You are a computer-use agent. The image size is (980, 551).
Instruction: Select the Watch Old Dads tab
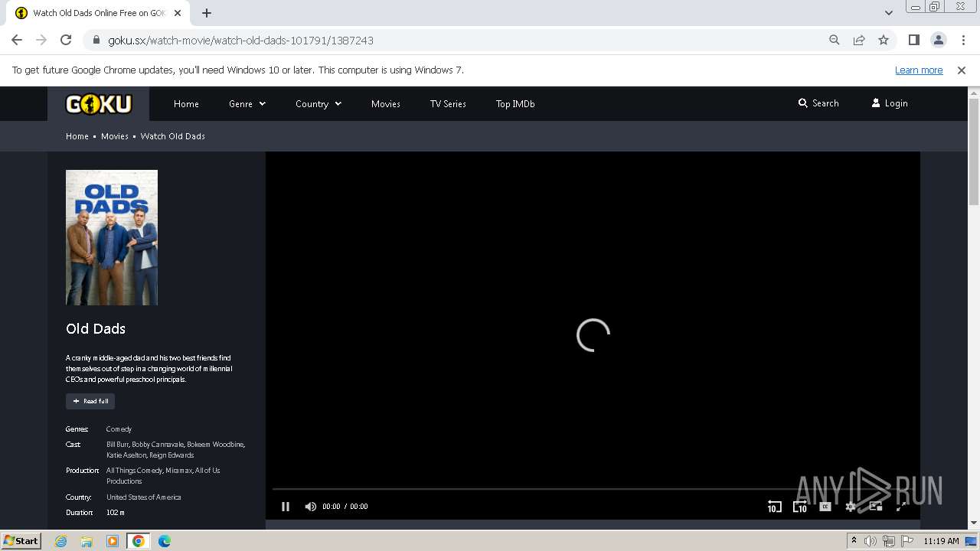pos(99,13)
